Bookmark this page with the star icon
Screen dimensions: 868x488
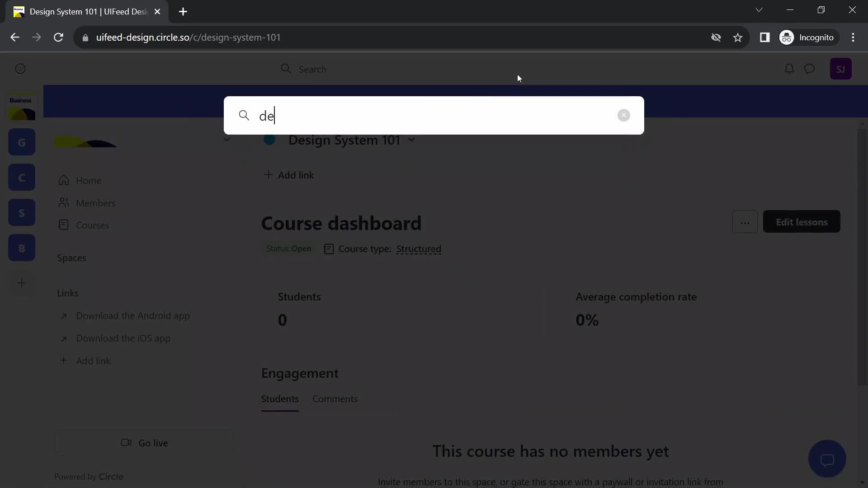[738, 38]
